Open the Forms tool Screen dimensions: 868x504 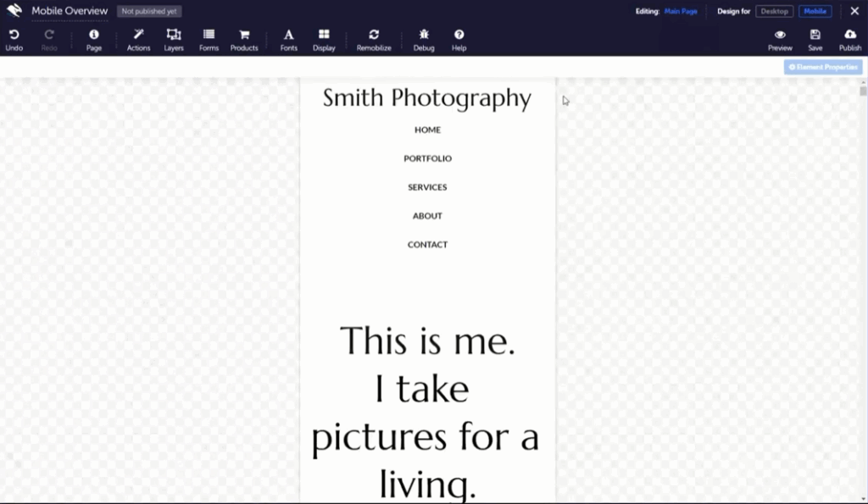point(209,35)
